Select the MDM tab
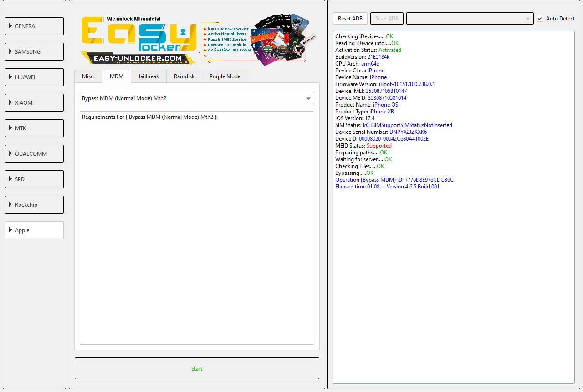 click(x=117, y=76)
